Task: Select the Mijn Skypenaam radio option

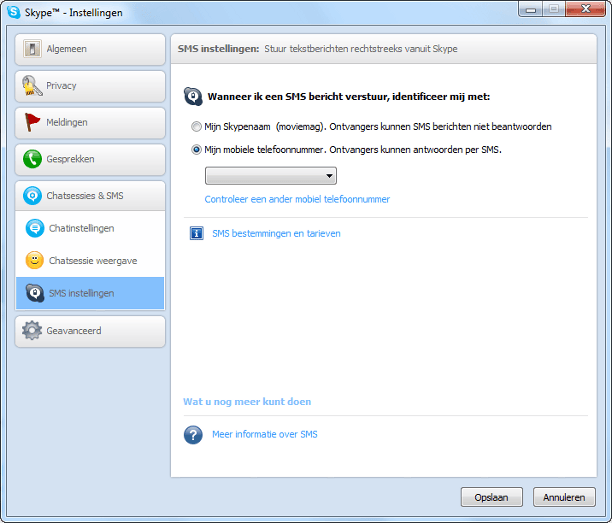Action: (x=196, y=126)
